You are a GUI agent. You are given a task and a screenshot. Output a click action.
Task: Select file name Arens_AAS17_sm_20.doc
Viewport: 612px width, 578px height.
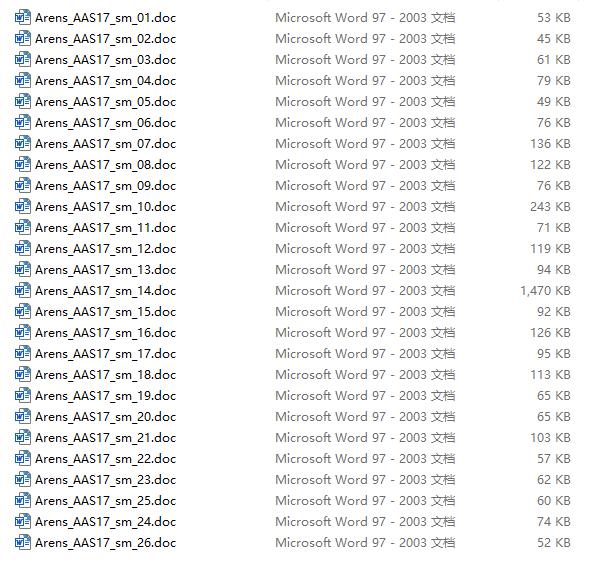(105, 417)
